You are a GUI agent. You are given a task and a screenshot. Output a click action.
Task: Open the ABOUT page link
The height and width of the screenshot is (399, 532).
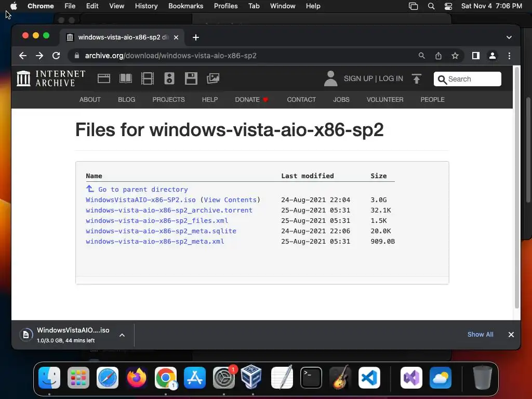pyautogui.click(x=90, y=99)
